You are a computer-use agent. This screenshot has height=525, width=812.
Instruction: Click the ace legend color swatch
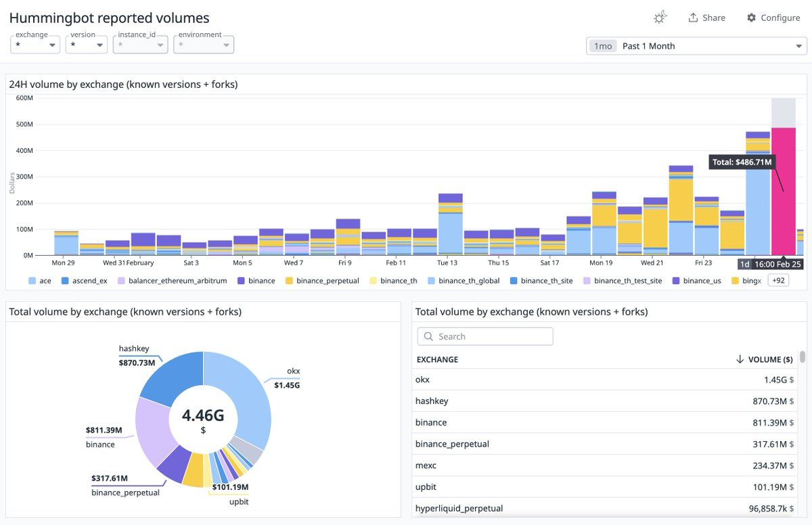tap(32, 280)
